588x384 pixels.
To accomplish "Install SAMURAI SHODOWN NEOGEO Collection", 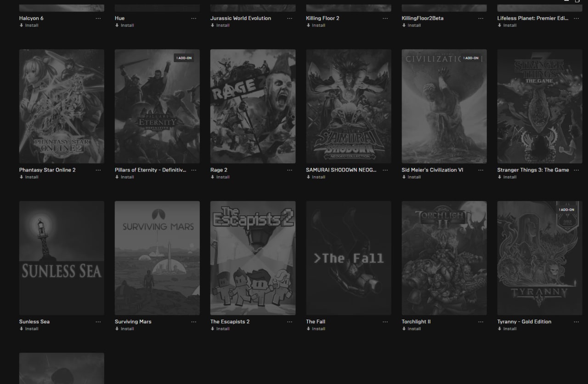I will click(316, 177).
